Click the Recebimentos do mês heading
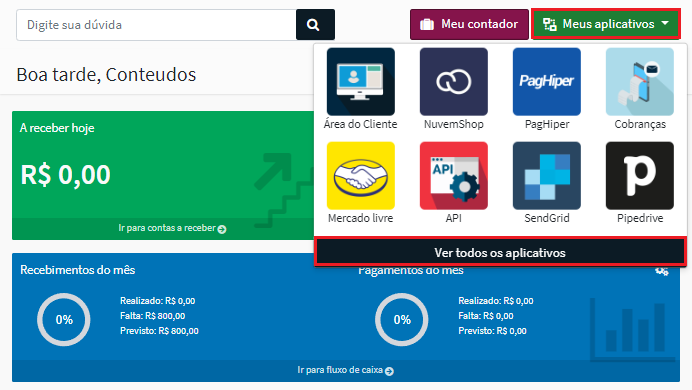The image size is (692, 390). click(78, 270)
